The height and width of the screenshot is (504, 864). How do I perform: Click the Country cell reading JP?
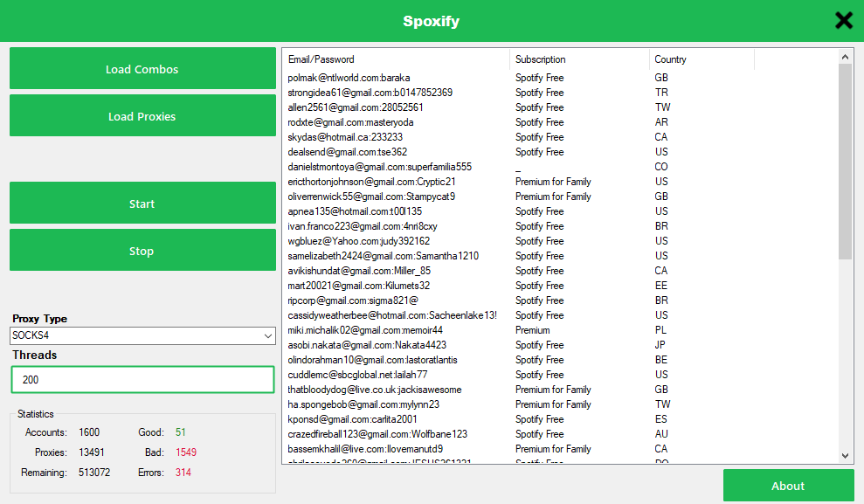tap(660, 345)
